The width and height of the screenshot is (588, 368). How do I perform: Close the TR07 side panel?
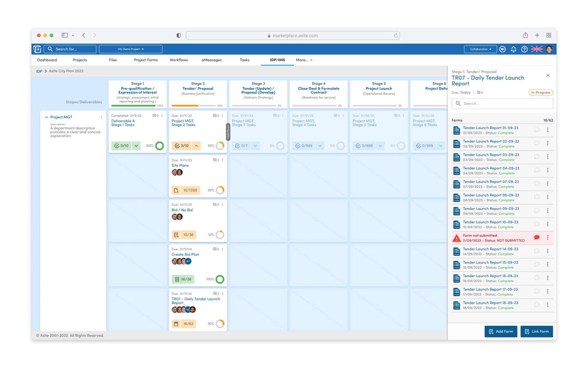[x=548, y=75]
